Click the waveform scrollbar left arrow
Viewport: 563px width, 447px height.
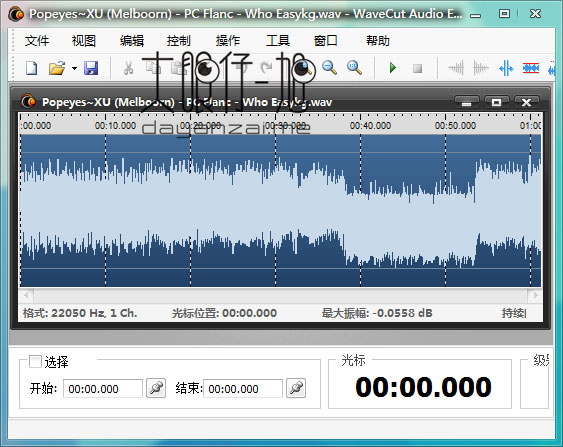(26, 295)
